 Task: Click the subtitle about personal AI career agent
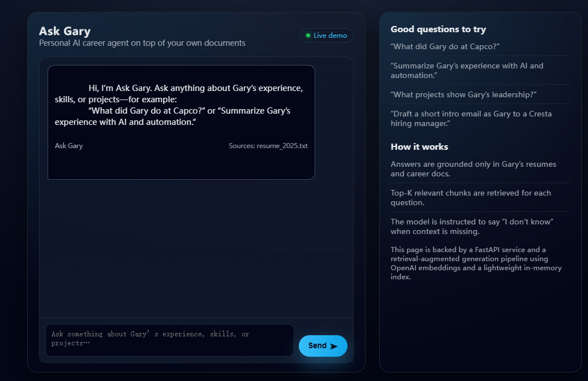[142, 43]
